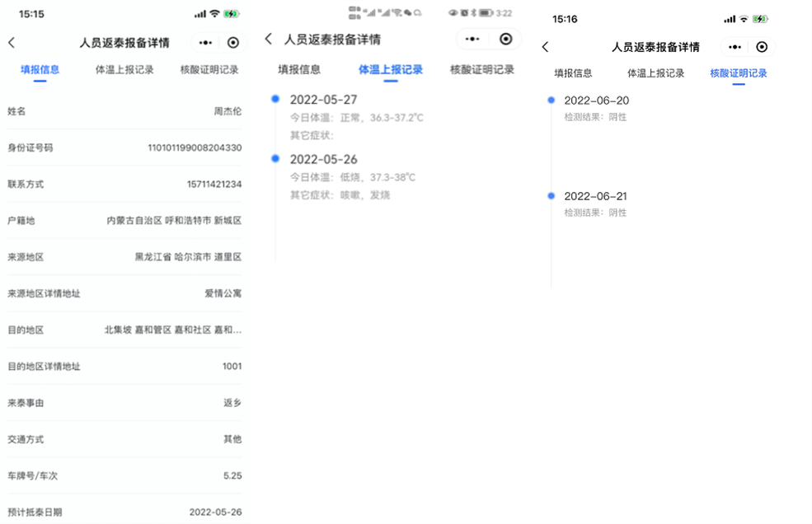Select 填报信息 tab in left screen
The width and height of the screenshot is (812, 524).
40,69
